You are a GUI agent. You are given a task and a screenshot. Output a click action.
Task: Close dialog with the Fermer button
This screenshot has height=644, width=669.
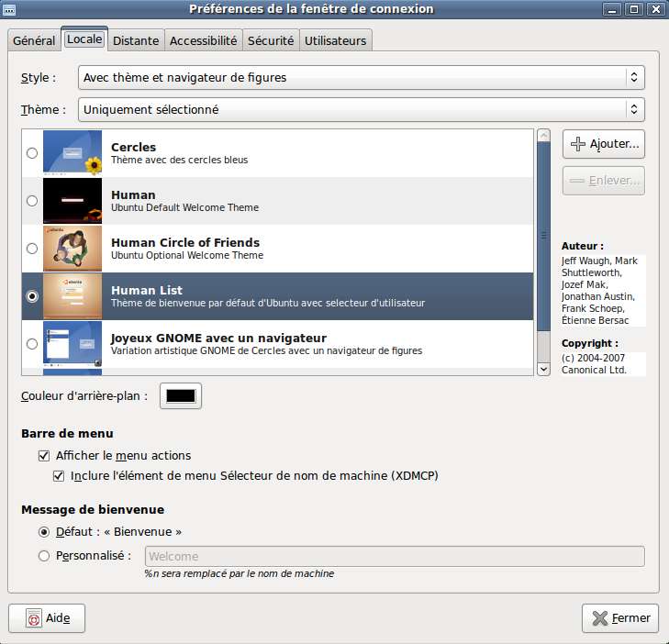coord(620,618)
